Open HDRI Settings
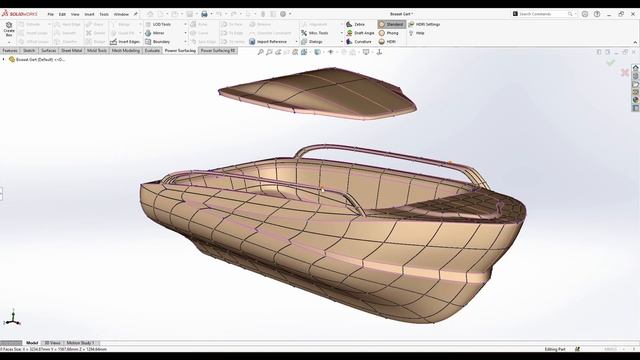 (x=424, y=24)
